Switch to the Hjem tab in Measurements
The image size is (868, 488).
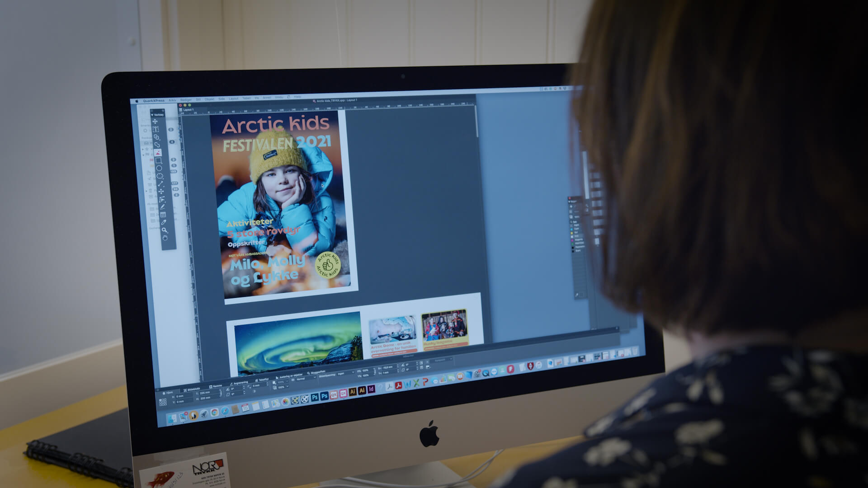168,393
